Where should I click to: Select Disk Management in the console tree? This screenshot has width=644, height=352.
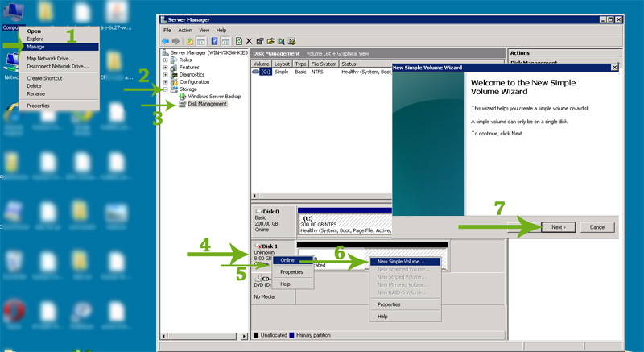207,105
